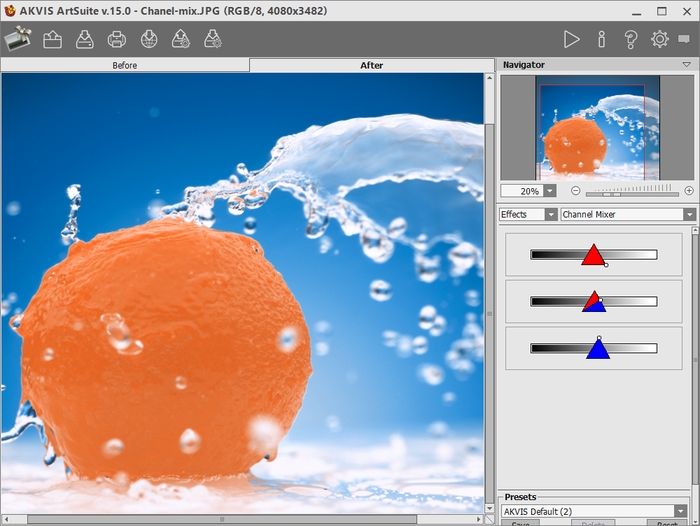Click the Publish to web globe icon
The image size is (700, 526).
[x=149, y=39]
